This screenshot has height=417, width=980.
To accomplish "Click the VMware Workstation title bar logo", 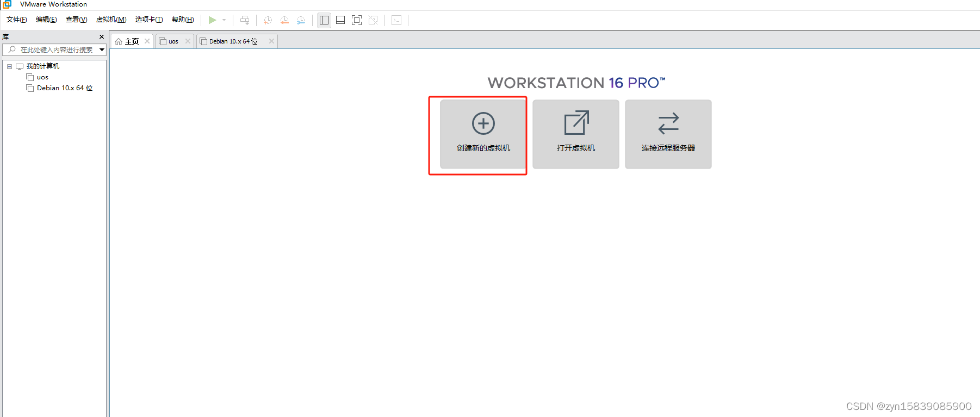I will (x=7, y=4).
